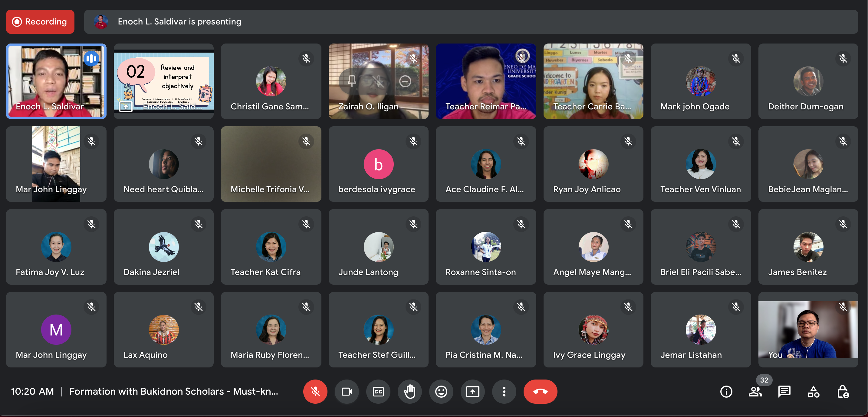Viewport: 868px width, 417px height.
Task: Unmute the microphone in bottom toolbar
Action: [315, 391]
